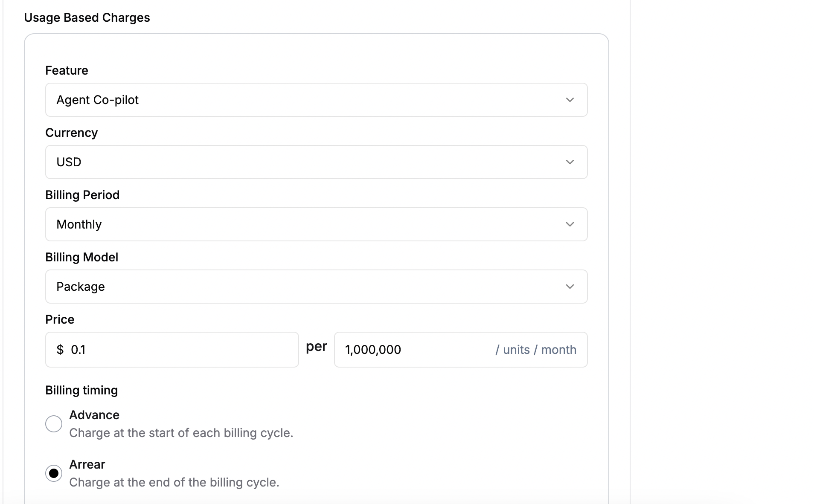Click the Usage Based Charges heading
Image resolution: width=814 pixels, height=504 pixels.
[x=87, y=17]
